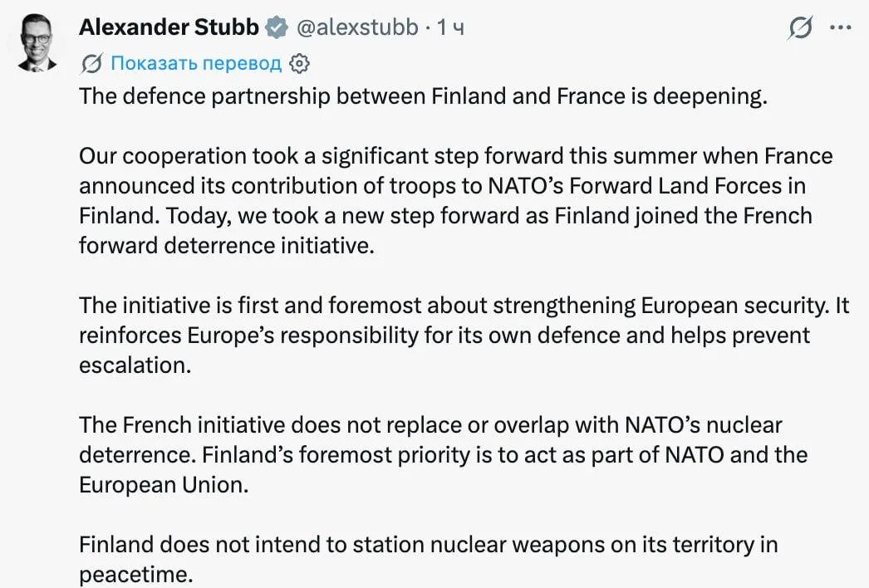Image resolution: width=869 pixels, height=588 pixels.
Task: Open the @alexstubb handle link
Action: click(x=357, y=27)
